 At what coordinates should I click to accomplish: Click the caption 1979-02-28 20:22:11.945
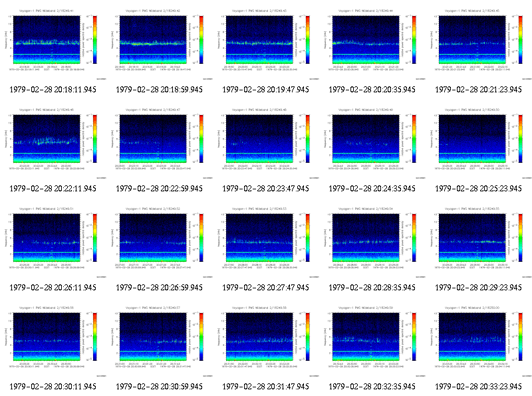pyautogui.click(x=53, y=189)
